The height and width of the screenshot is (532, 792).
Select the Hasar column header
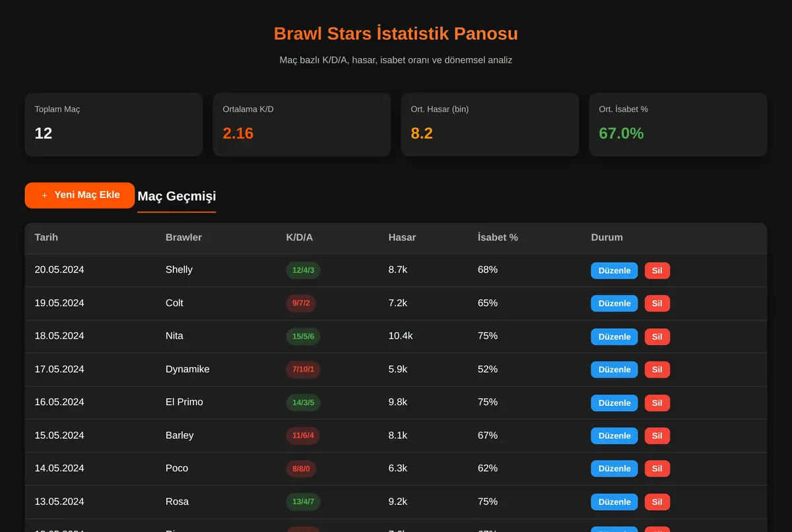402,238
